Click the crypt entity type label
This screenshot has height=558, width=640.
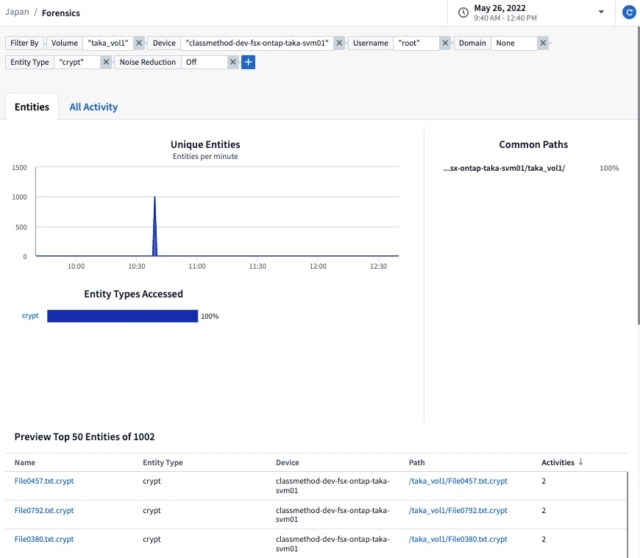(x=30, y=316)
